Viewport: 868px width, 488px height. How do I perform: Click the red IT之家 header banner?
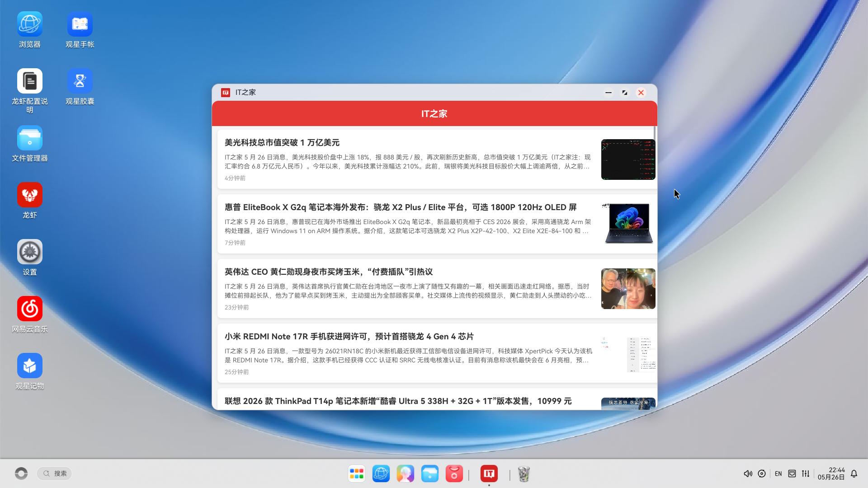click(434, 113)
